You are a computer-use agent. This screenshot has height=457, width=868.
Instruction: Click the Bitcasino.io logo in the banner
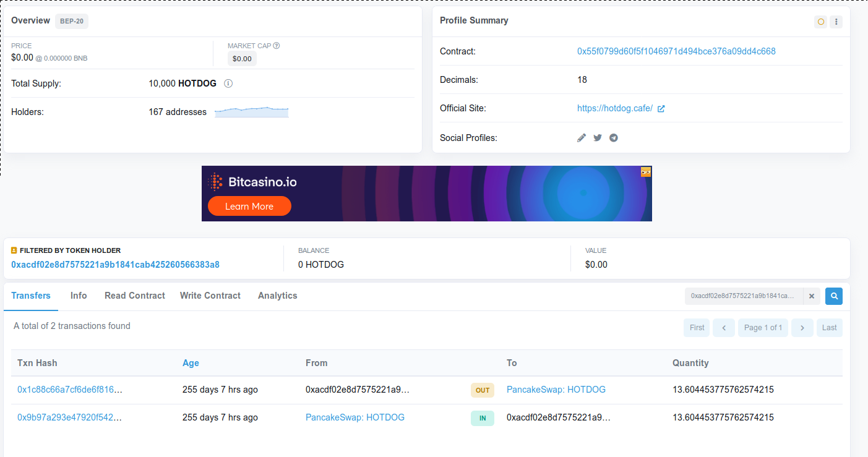coord(252,182)
